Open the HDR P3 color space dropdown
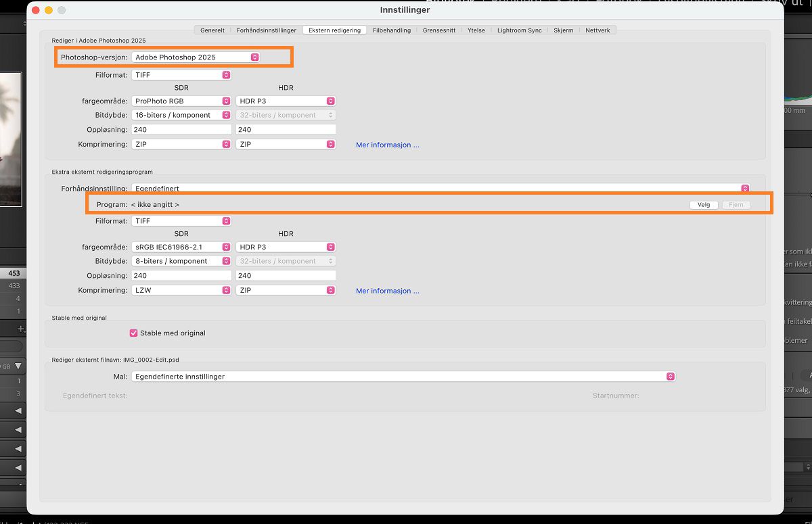This screenshot has height=524, width=812. [x=330, y=100]
